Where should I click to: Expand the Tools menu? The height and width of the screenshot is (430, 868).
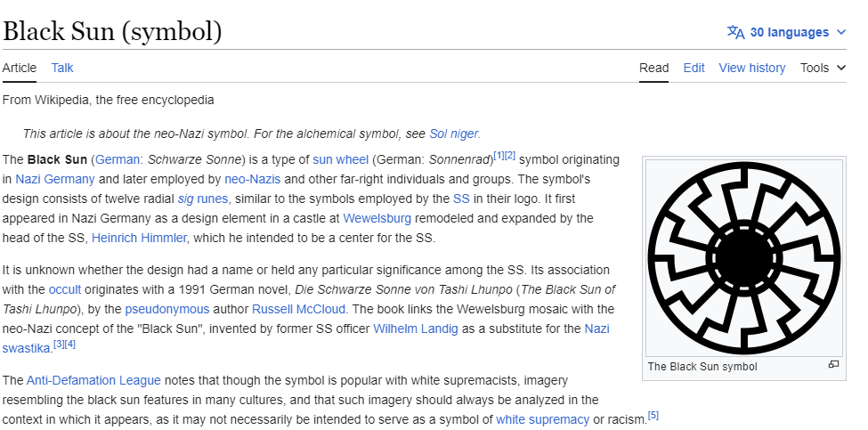pyautogui.click(x=823, y=68)
